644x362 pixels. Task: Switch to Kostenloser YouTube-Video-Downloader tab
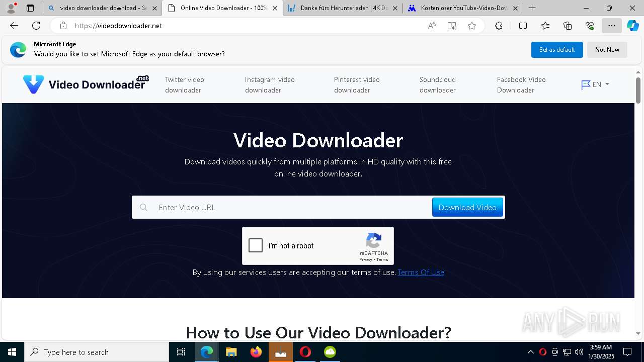(463, 8)
